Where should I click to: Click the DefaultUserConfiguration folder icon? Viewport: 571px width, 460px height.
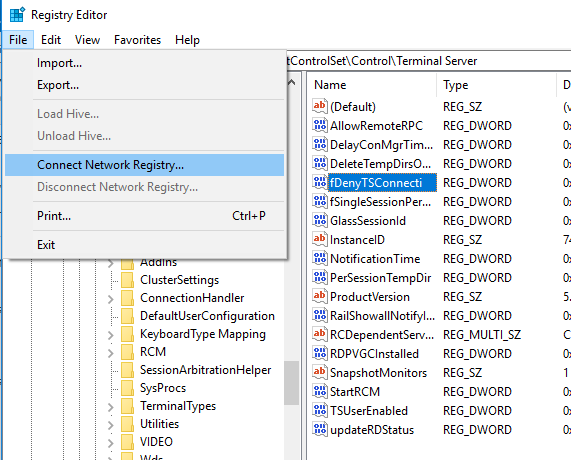pyautogui.click(x=127, y=316)
